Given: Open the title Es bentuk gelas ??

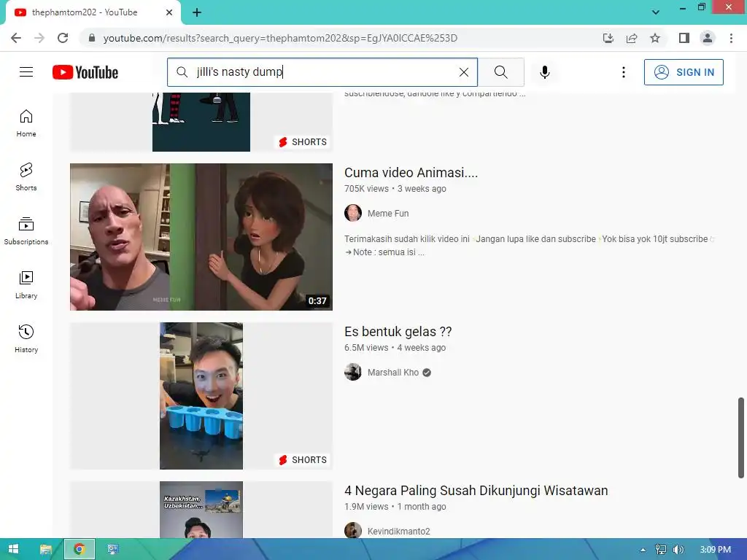Looking at the screenshot, I should [x=398, y=332].
